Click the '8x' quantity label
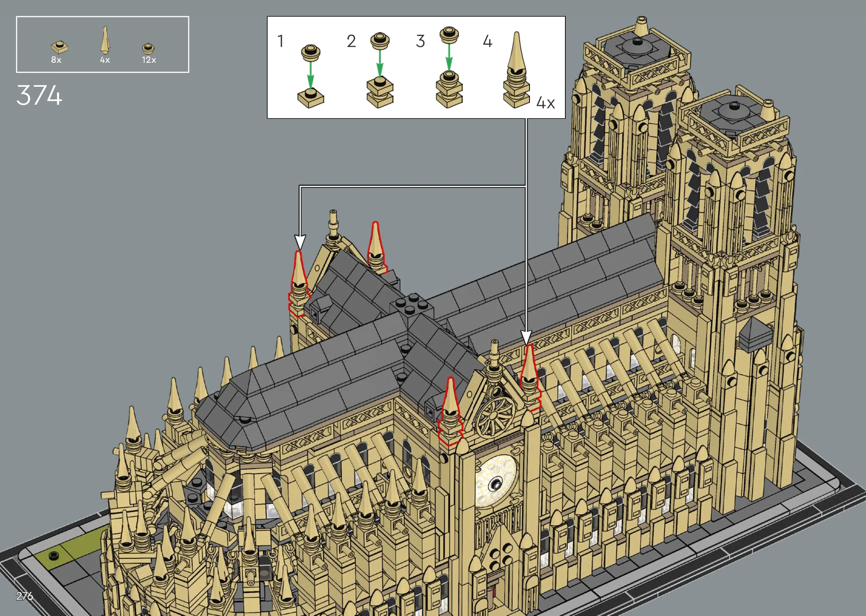The height and width of the screenshot is (616, 866). (56, 60)
